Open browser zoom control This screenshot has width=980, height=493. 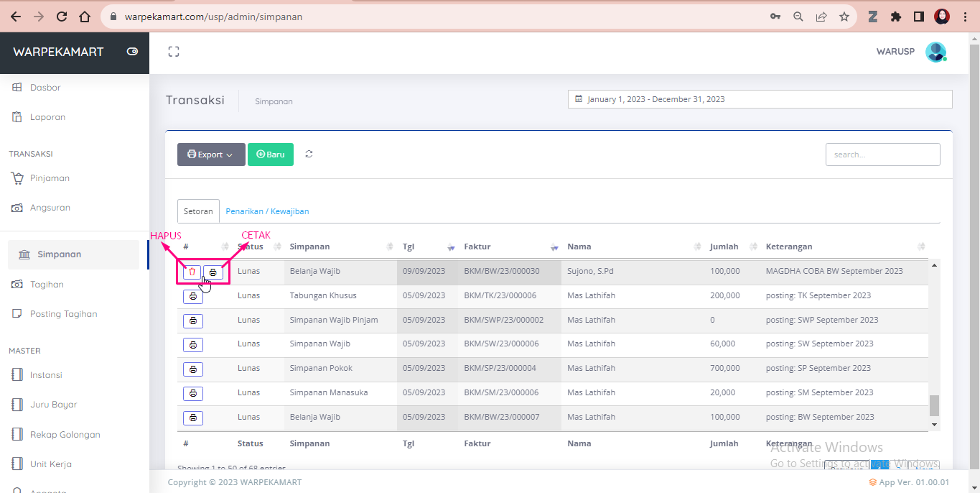(798, 17)
